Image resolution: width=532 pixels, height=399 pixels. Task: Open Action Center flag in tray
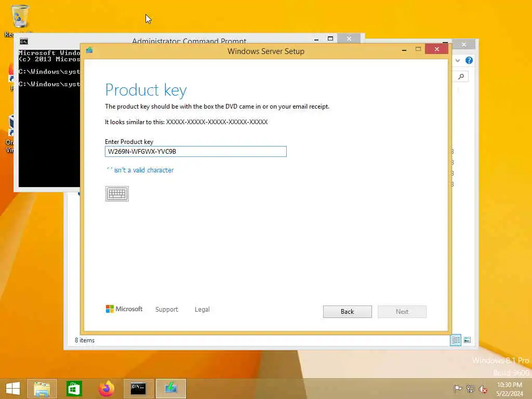(458, 389)
